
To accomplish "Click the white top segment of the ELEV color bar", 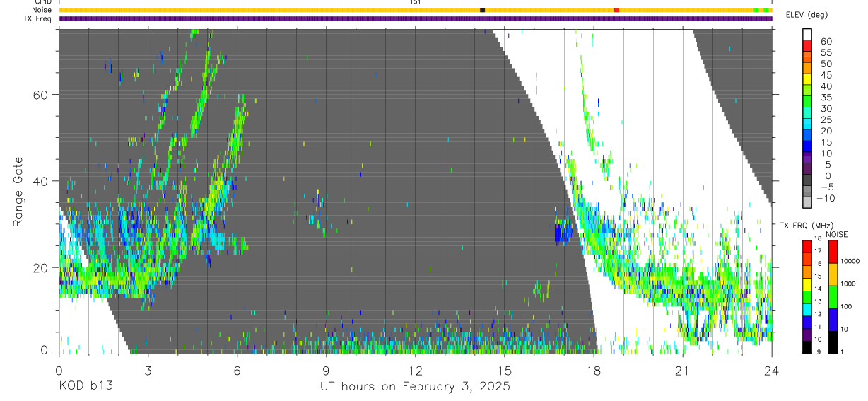I will pyautogui.click(x=807, y=34).
